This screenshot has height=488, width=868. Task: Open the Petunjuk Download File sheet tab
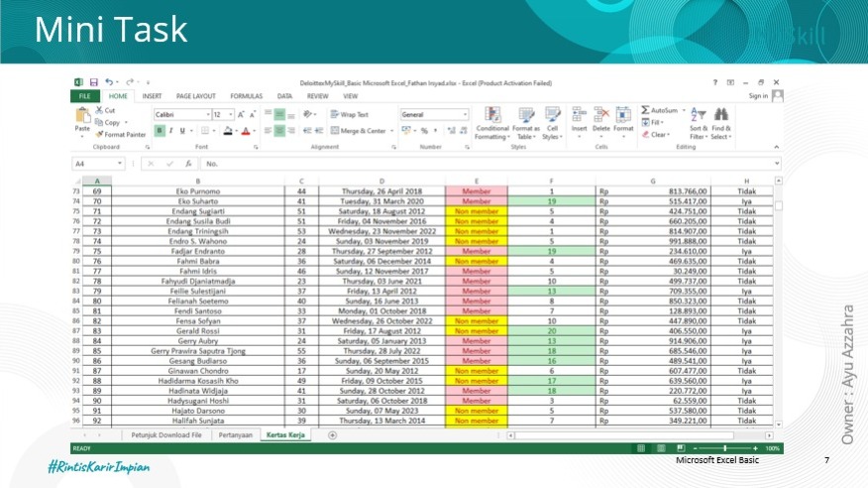[x=166, y=435]
